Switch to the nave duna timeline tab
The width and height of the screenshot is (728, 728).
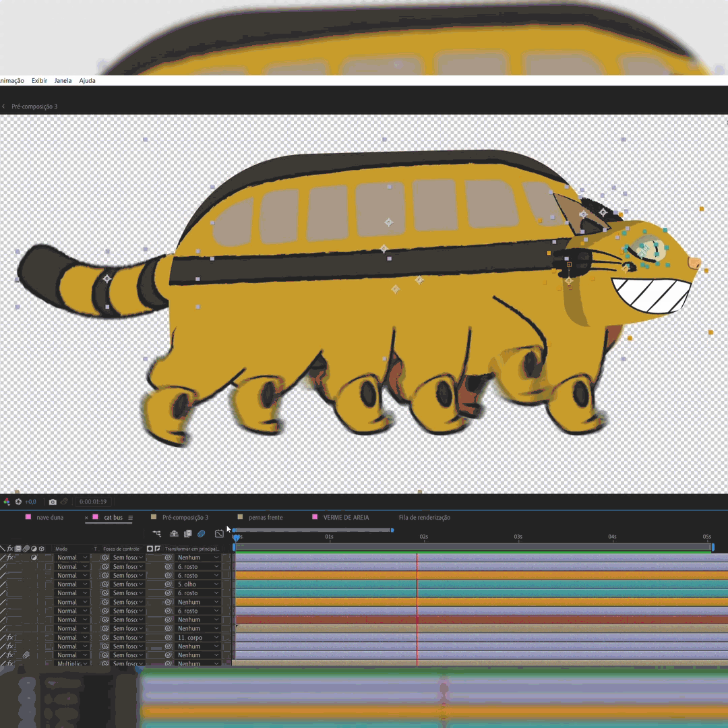click(50, 518)
